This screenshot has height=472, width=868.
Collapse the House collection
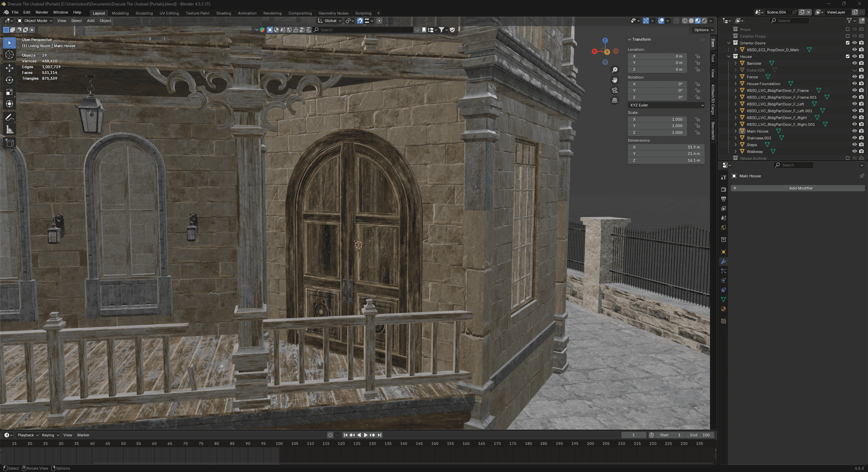point(729,56)
